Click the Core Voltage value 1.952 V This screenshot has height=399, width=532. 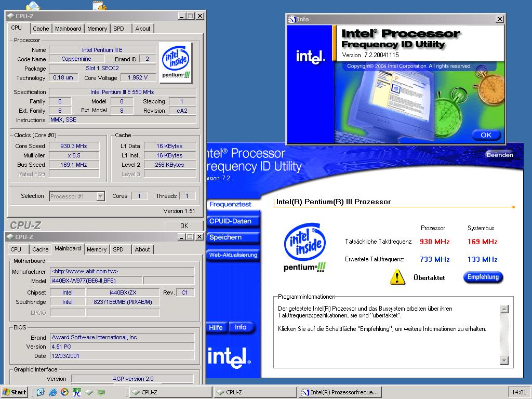(138, 78)
